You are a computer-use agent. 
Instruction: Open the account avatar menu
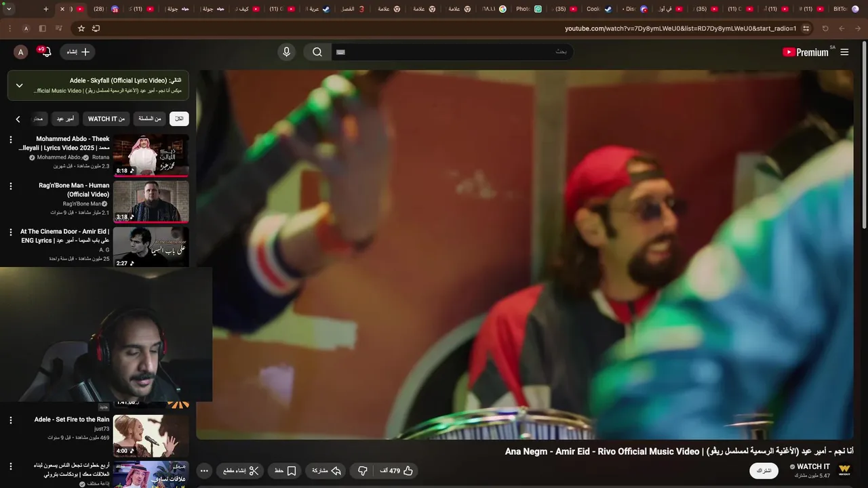point(21,52)
